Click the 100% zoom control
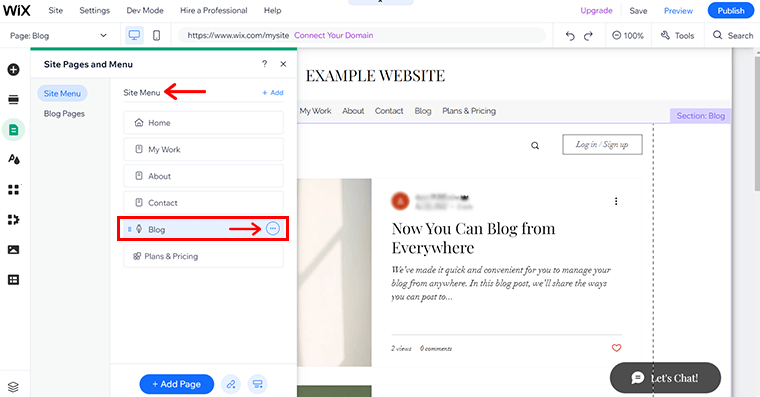 pos(628,35)
